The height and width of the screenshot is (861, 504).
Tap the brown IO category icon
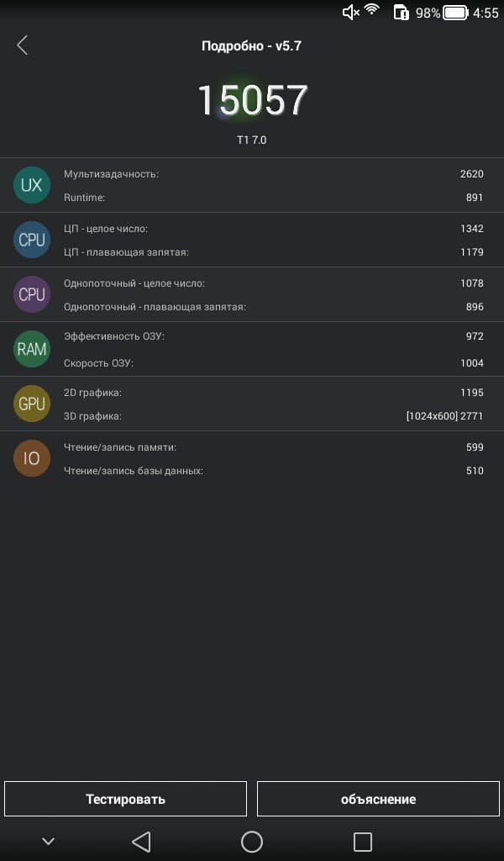coord(32,458)
